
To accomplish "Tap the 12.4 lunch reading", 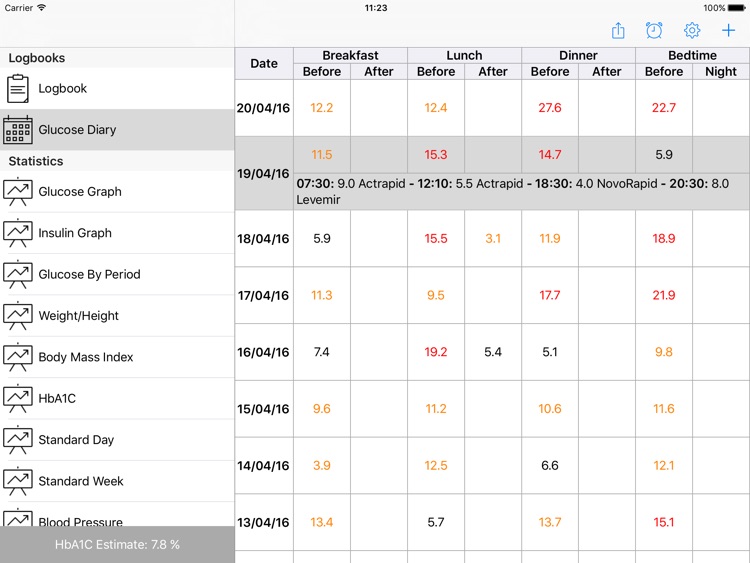I will point(435,108).
